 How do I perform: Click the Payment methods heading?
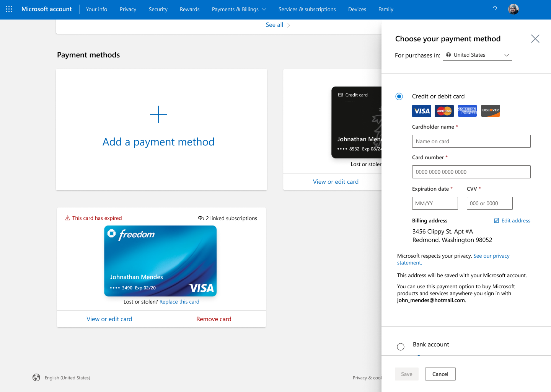tap(88, 55)
